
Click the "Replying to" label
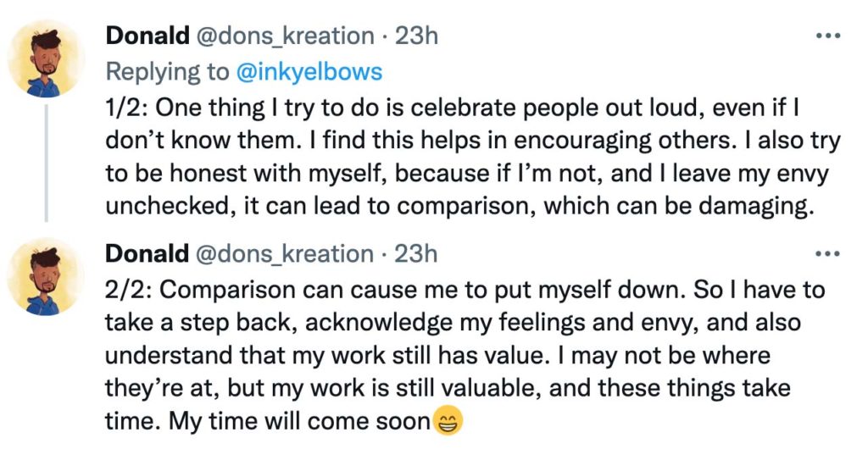tap(167, 73)
